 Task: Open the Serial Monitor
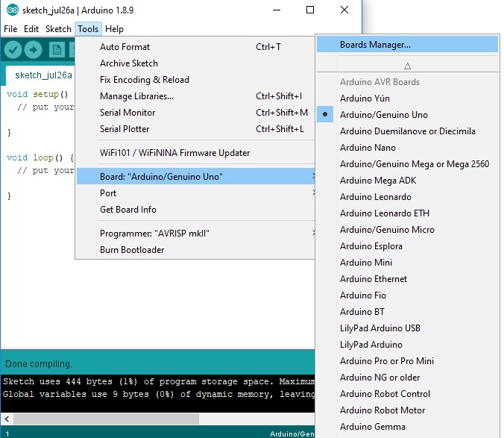[x=195, y=113]
